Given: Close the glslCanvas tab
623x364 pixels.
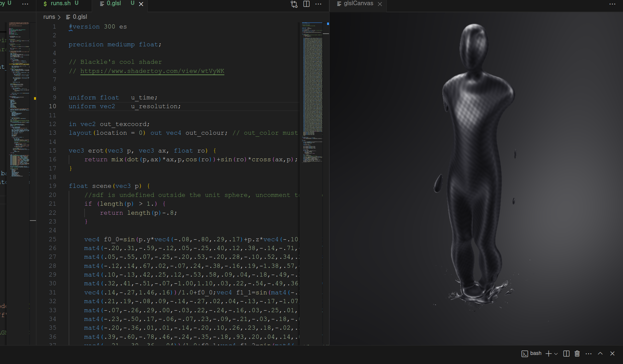Looking at the screenshot, I should [x=380, y=4].
